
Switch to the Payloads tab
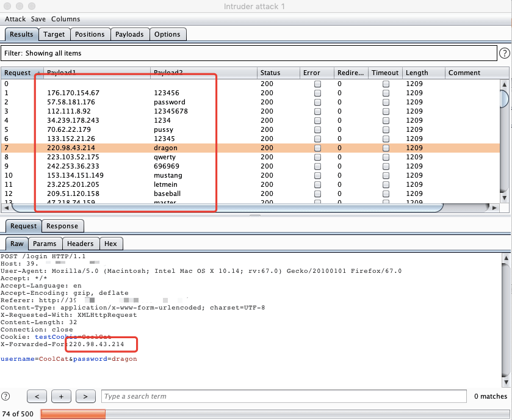pos(129,34)
